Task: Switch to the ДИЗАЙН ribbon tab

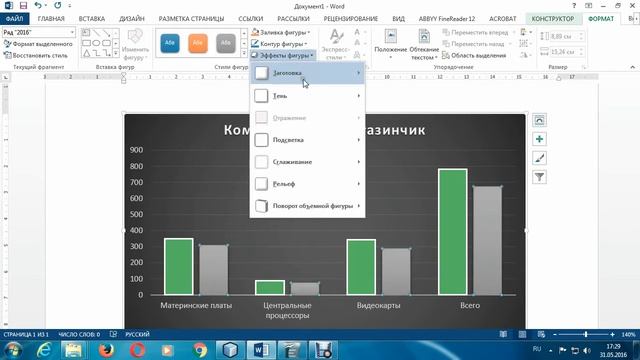Action: point(132,19)
